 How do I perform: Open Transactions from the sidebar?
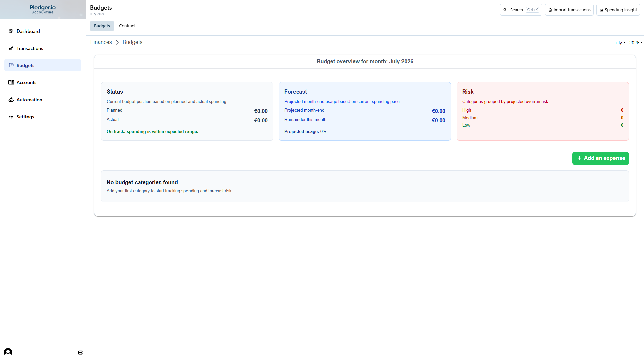[43, 48]
